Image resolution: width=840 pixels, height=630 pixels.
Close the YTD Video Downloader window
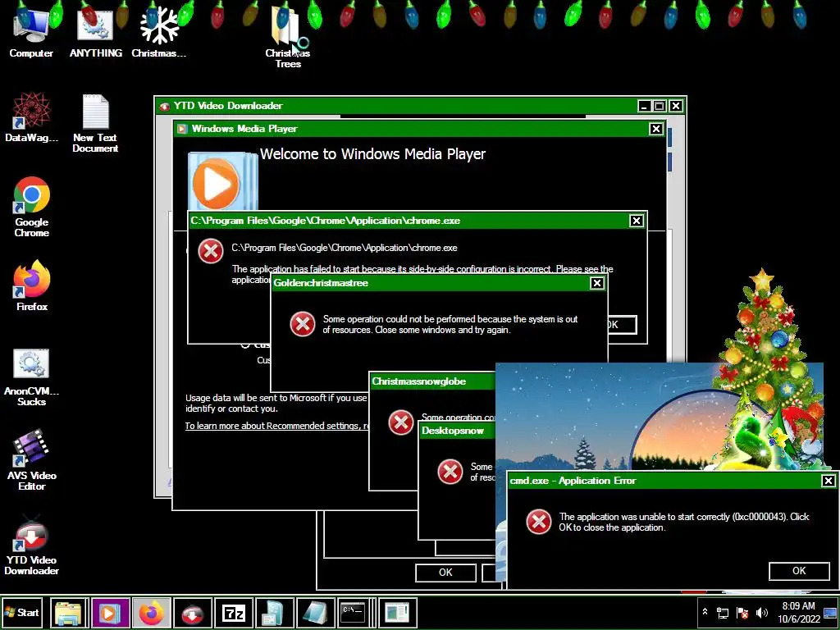(676, 106)
